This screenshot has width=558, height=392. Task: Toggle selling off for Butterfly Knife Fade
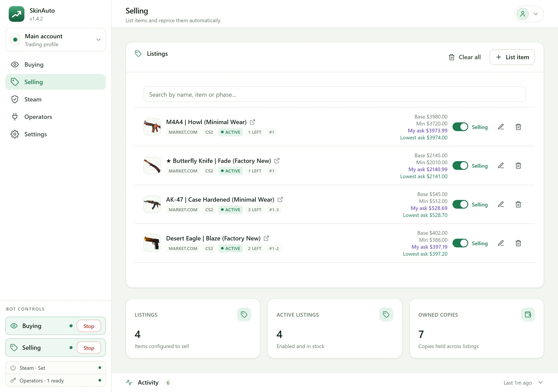[460, 166]
